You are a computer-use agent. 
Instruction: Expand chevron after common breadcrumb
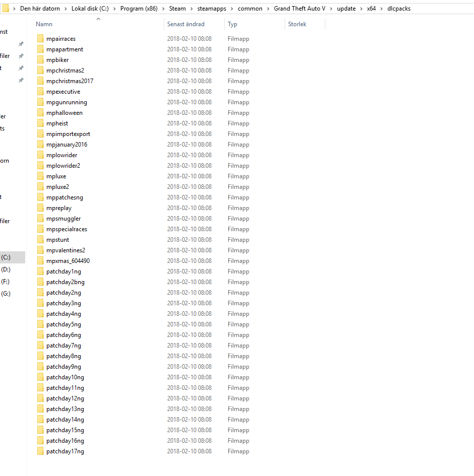[268, 9]
